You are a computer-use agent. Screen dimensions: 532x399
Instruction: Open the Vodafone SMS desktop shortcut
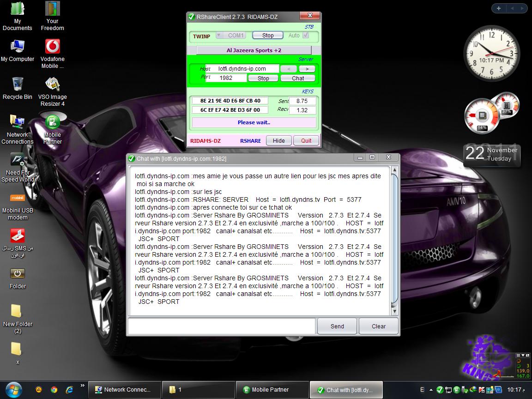17,243
